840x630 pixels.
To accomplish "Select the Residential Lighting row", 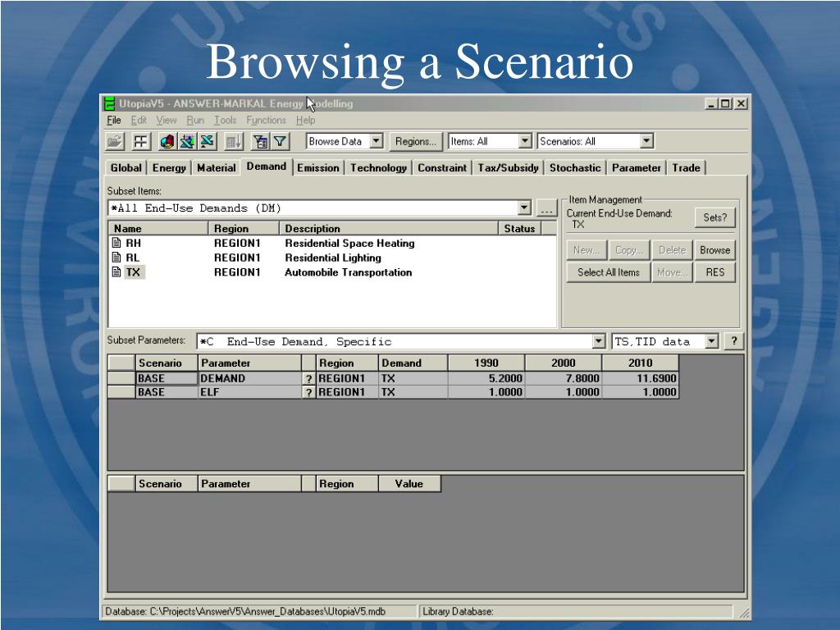I will click(x=332, y=257).
